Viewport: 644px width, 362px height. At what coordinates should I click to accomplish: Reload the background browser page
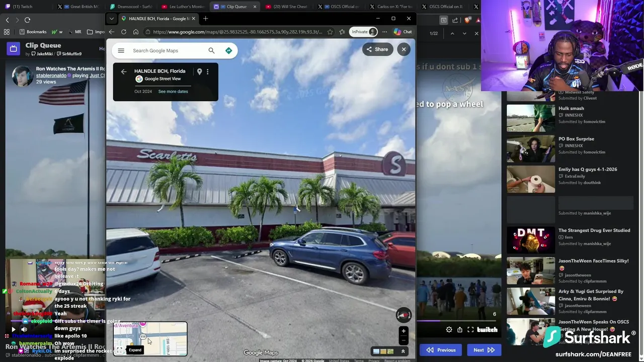(27, 20)
